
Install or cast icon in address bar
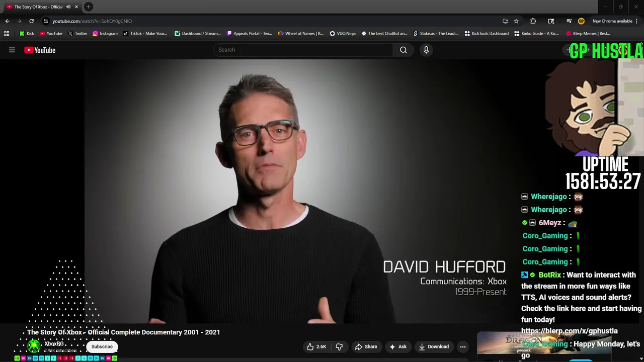point(505,21)
